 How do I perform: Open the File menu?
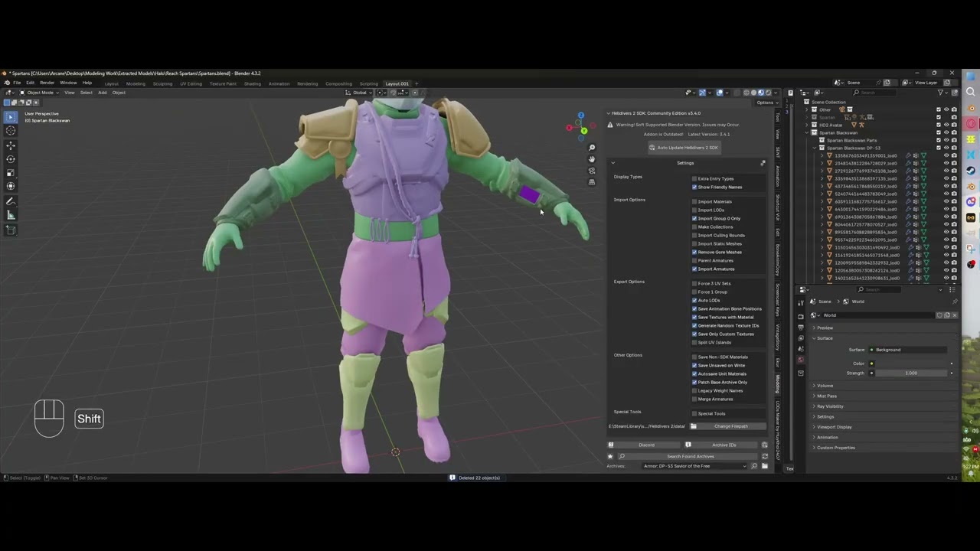[x=17, y=83]
